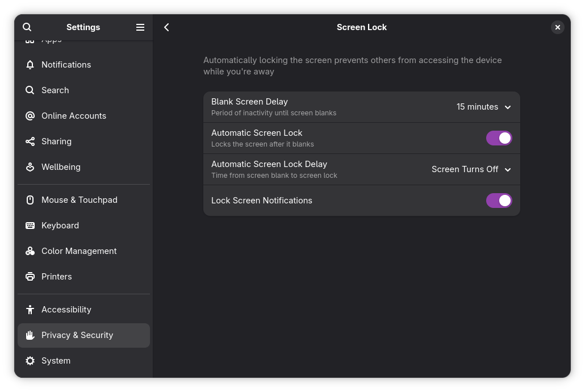Expand the 15 minutes delay selector

[483, 107]
